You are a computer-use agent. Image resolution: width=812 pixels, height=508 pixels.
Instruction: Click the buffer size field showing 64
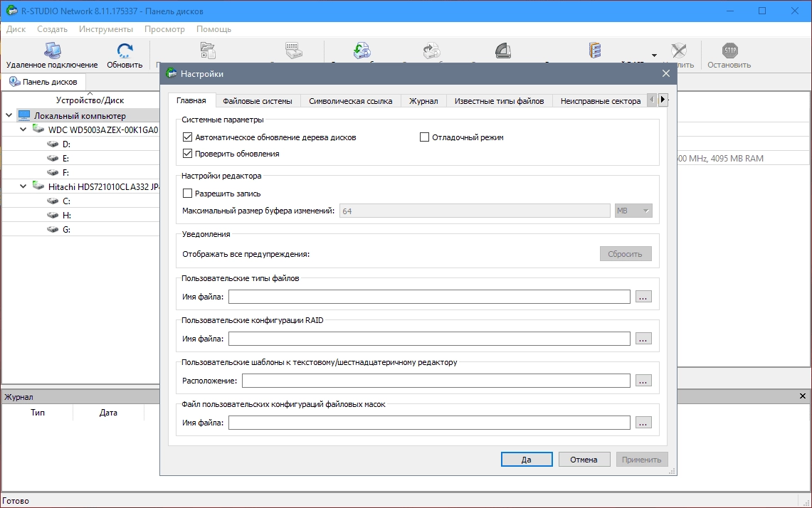point(475,211)
